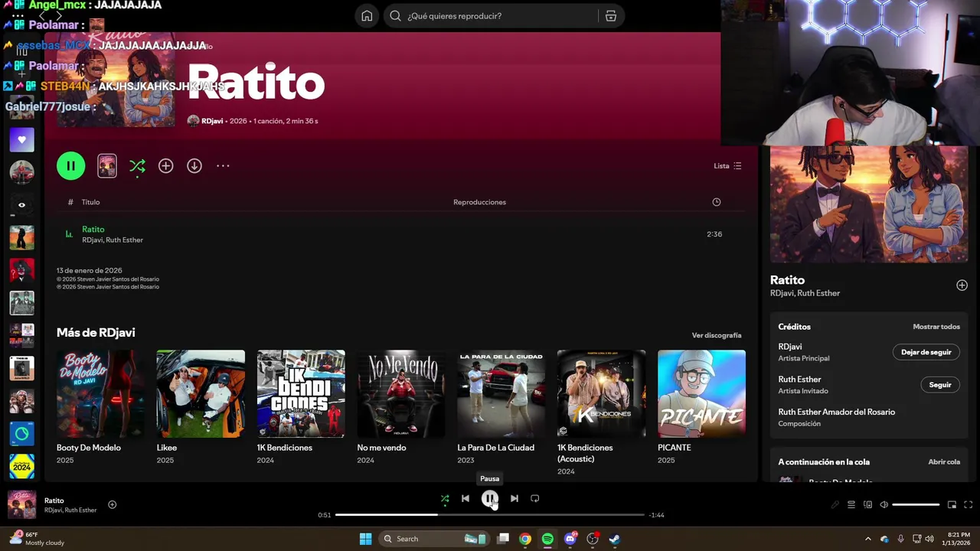The width and height of the screenshot is (980, 551).
Task: Adjust the Spotify volume slider
Action: pos(916,505)
